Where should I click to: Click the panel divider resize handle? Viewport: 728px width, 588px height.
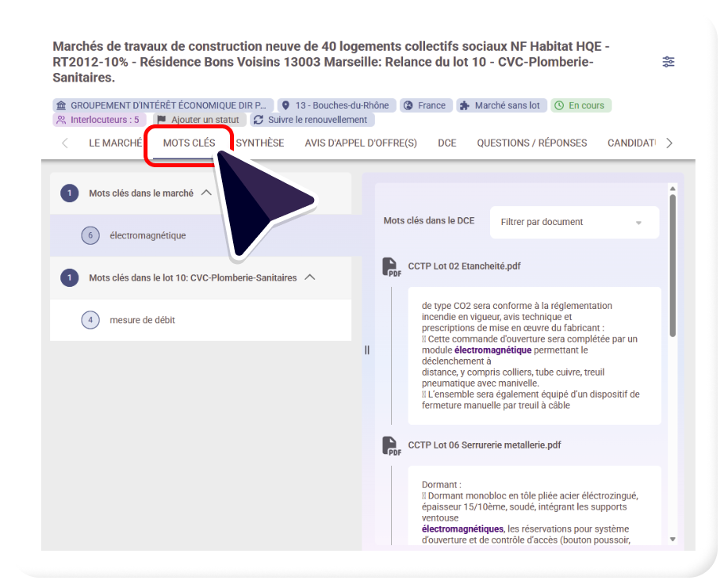pos(367,349)
